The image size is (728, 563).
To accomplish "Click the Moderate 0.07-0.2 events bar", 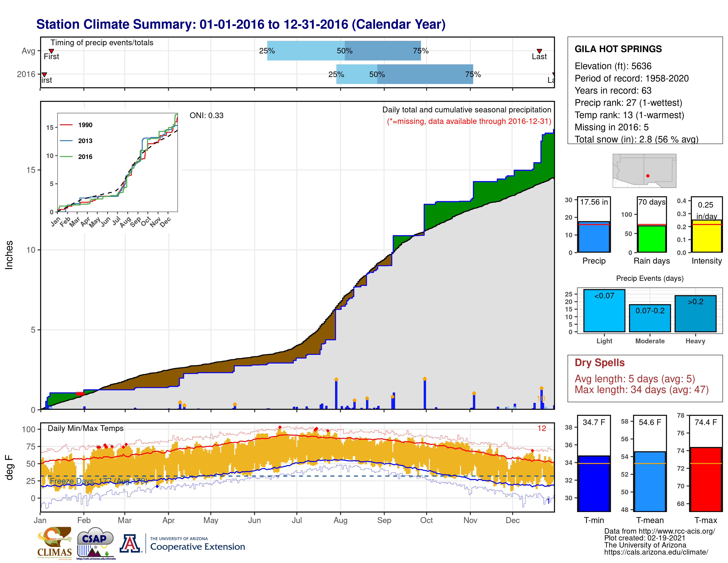I will pyautogui.click(x=650, y=318).
